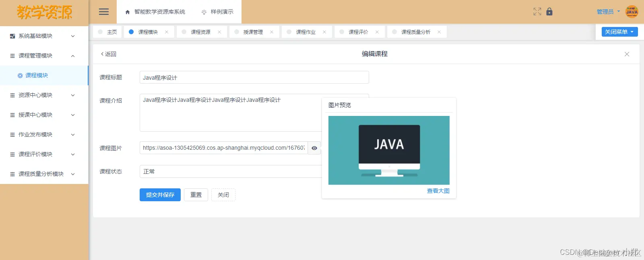Image resolution: width=644 pixels, height=260 pixels.
Task: Preview image using the eye icon
Action: (314, 148)
